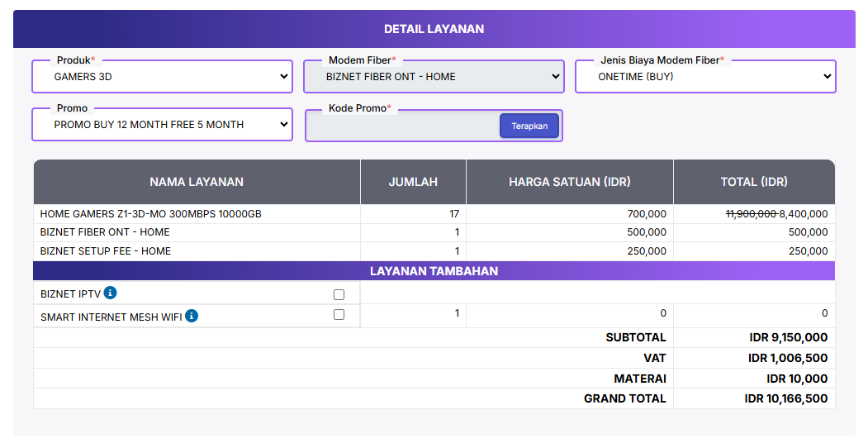
Task: Tick the SMART INTERNET MESH WIFI checkbox
Action: click(339, 315)
